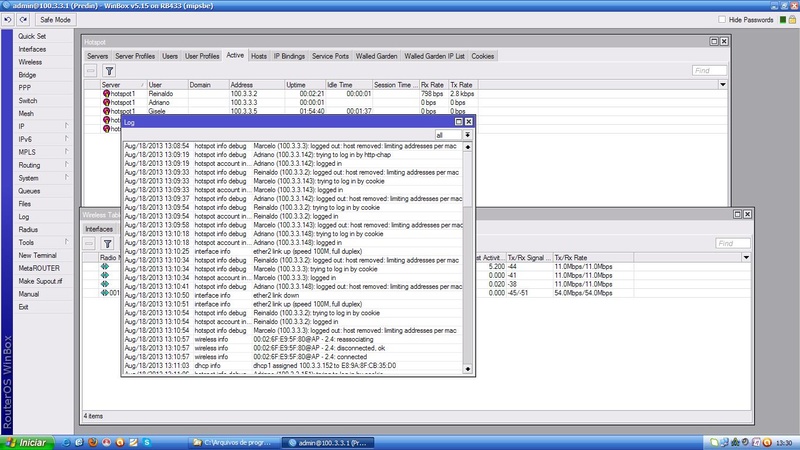800x450 pixels.
Task: Maximize the Log window
Action: [x=458, y=122]
